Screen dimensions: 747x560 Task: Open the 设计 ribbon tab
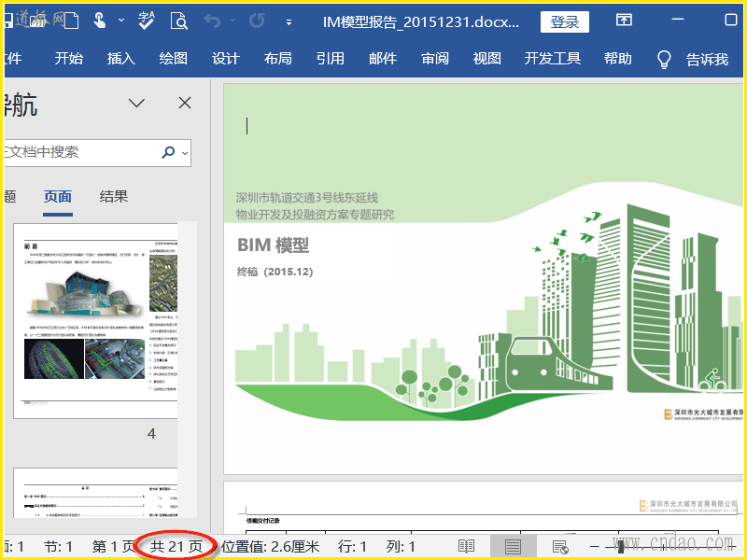point(225,59)
